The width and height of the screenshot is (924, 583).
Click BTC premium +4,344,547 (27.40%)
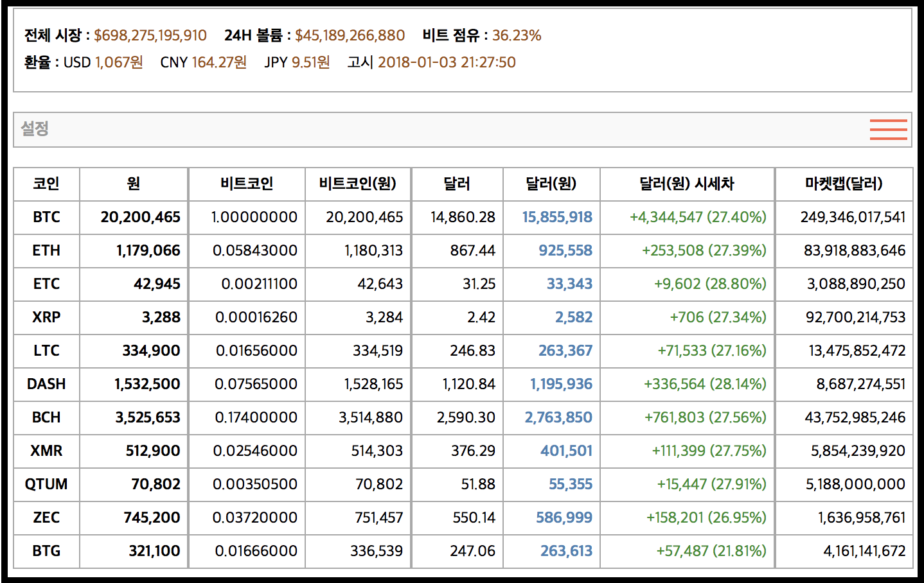[x=698, y=218]
